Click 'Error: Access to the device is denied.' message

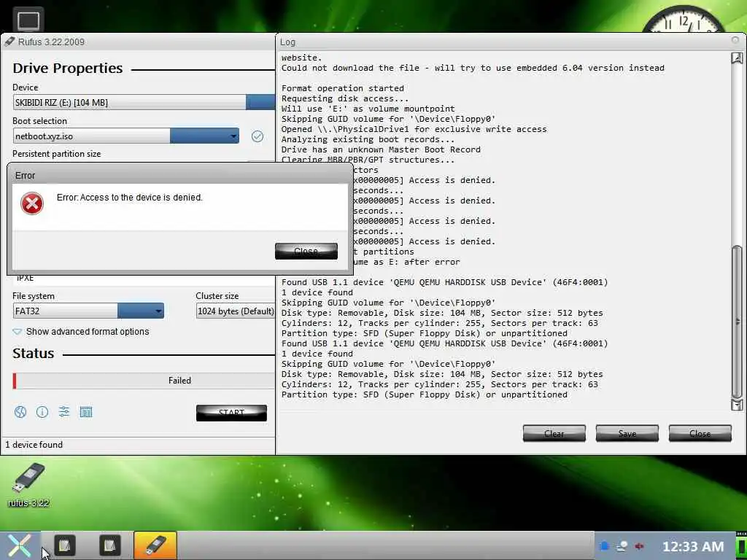pos(130,197)
